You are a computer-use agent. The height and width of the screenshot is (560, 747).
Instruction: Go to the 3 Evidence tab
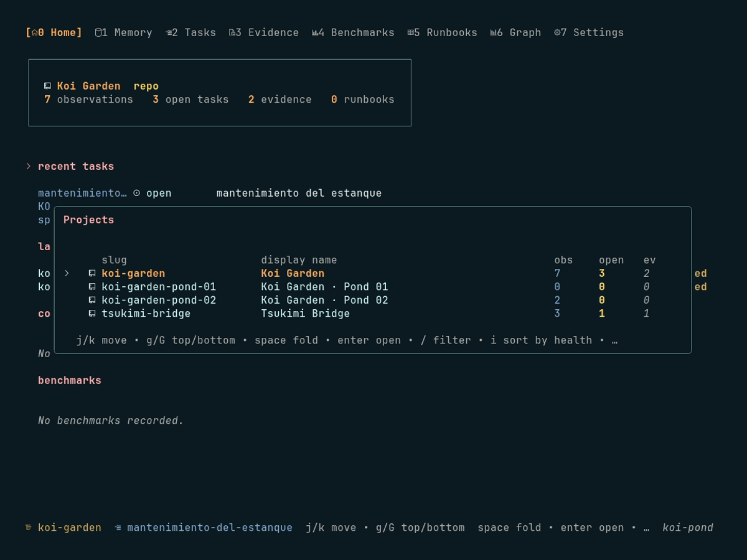pyautogui.click(x=263, y=32)
